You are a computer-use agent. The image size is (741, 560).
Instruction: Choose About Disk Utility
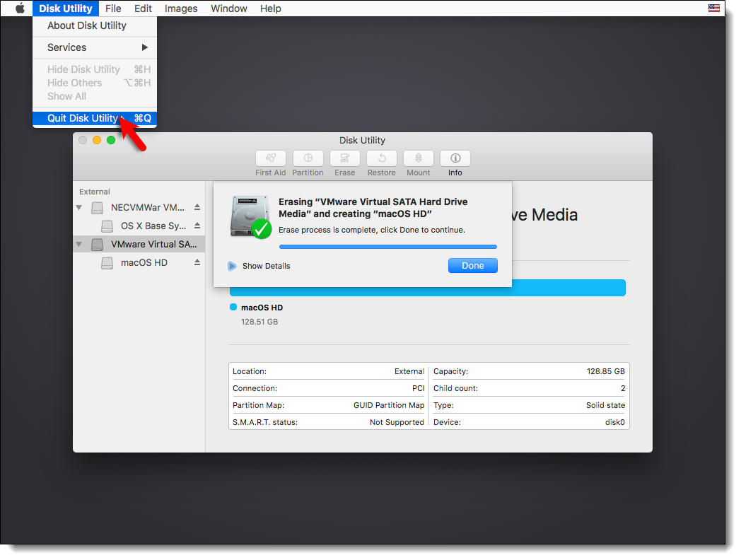click(95, 25)
